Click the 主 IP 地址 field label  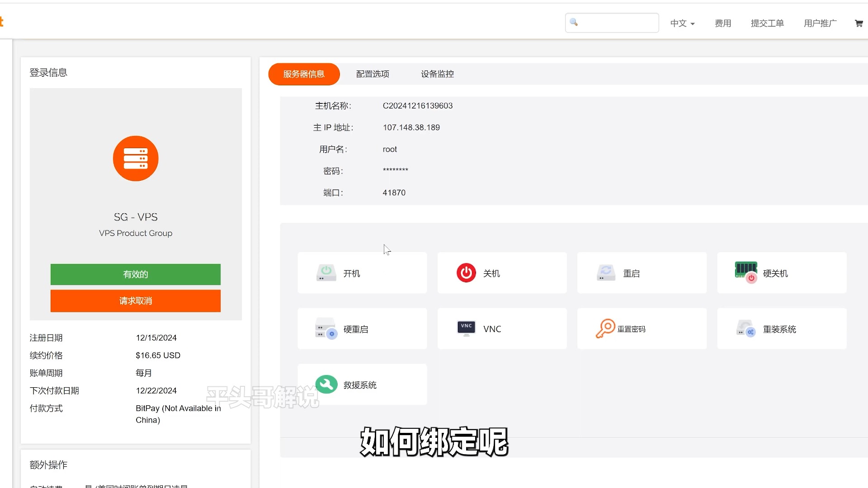333,127
